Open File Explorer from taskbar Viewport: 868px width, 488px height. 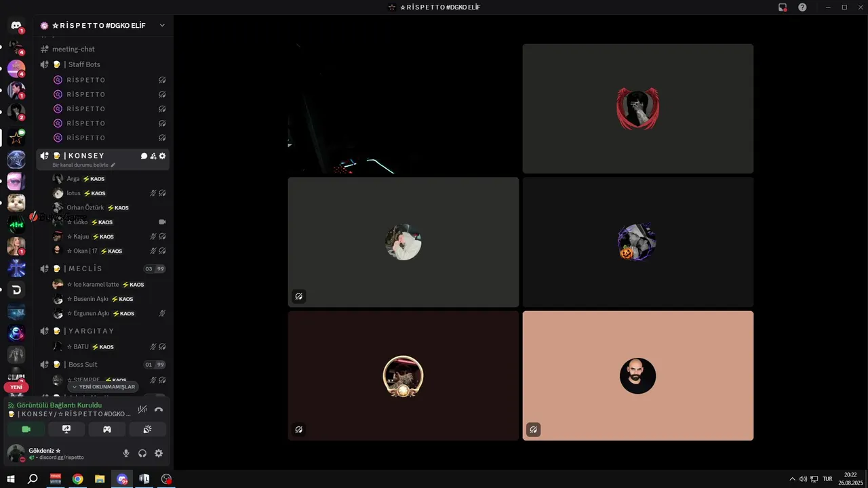[x=100, y=479]
